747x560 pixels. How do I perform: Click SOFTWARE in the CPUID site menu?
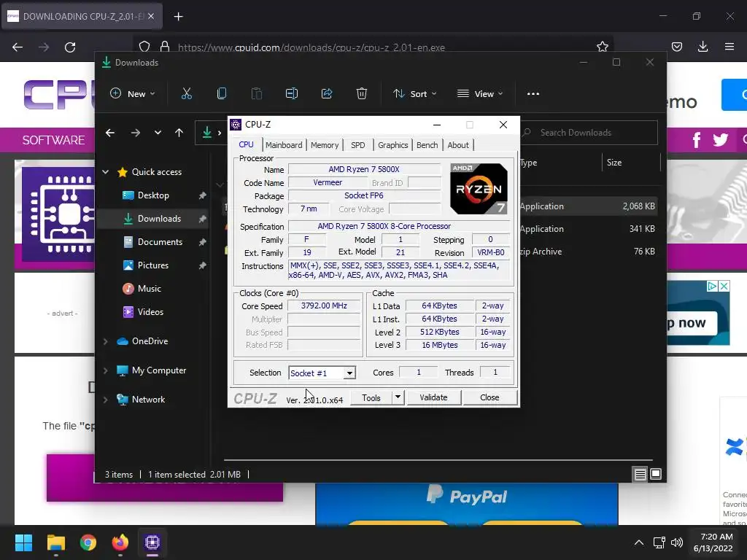click(x=53, y=140)
